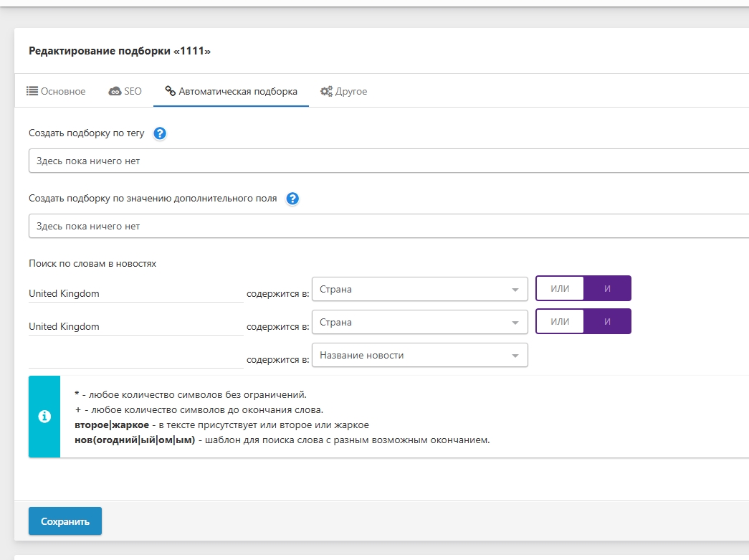This screenshot has height=560, width=749.
Task: Focus the second United Kingdom text field
Action: [x=135, y=326]
